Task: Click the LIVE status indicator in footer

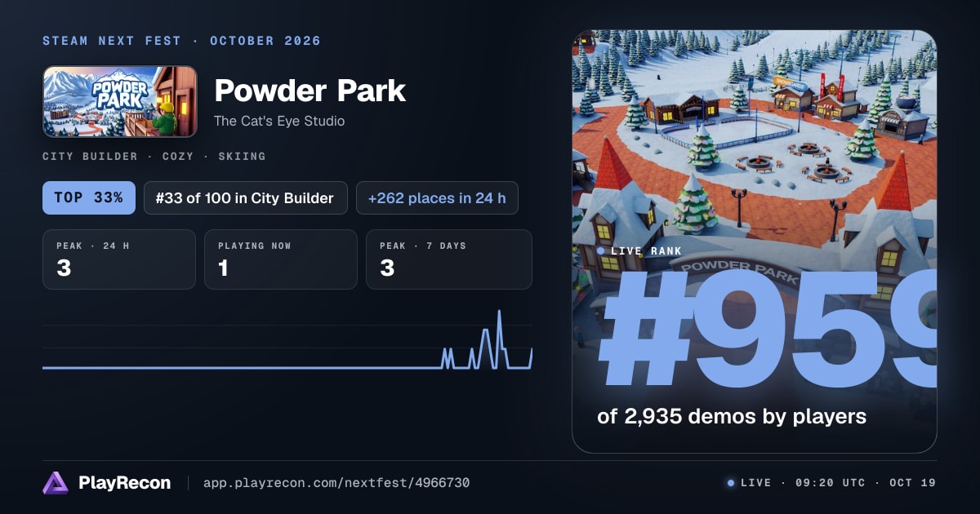Action: (x=749, y=483)
